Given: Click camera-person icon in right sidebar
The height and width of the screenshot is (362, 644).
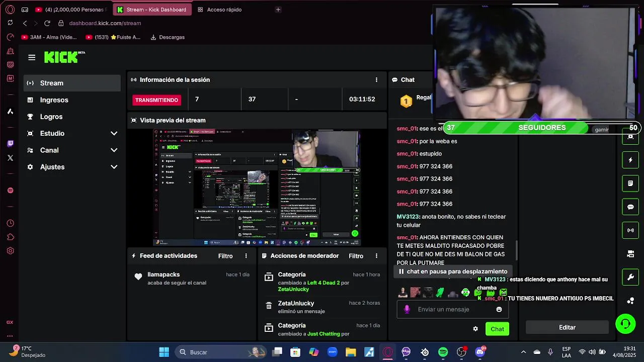Looking at the screenshot, I should click(630, 254).
